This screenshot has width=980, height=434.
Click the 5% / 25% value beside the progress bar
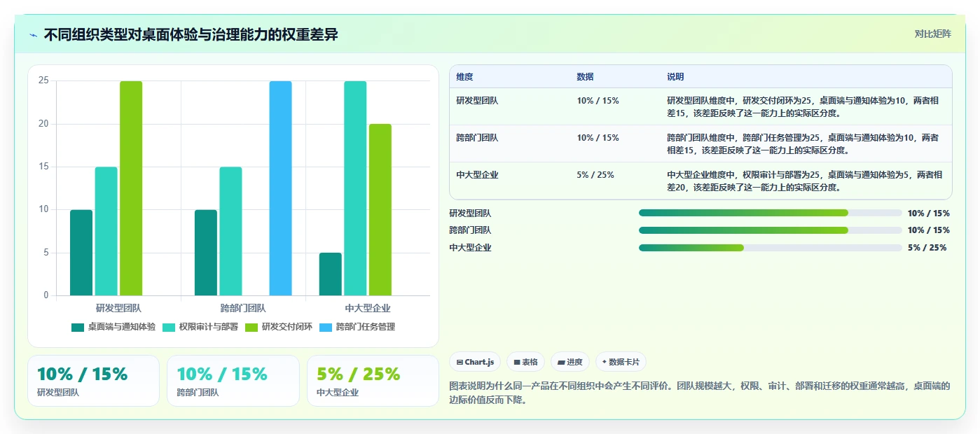927,248
